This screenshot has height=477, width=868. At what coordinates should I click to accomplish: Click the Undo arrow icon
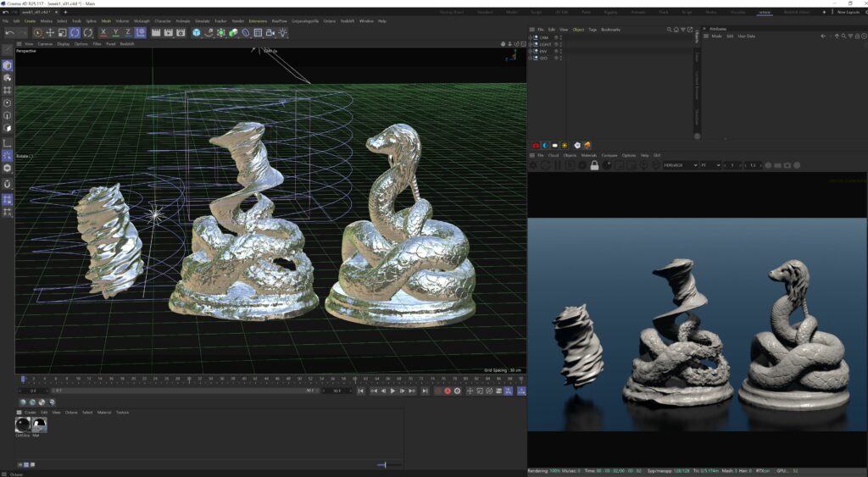click(x=9, y=33)
